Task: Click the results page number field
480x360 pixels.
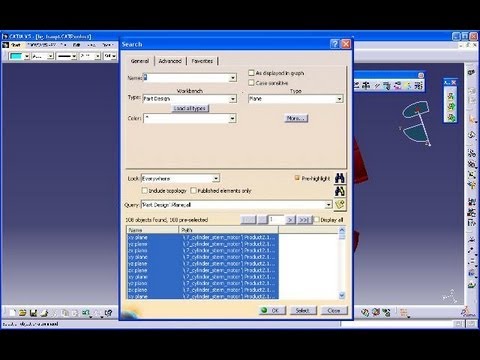Action: click(x=275, y=220)
